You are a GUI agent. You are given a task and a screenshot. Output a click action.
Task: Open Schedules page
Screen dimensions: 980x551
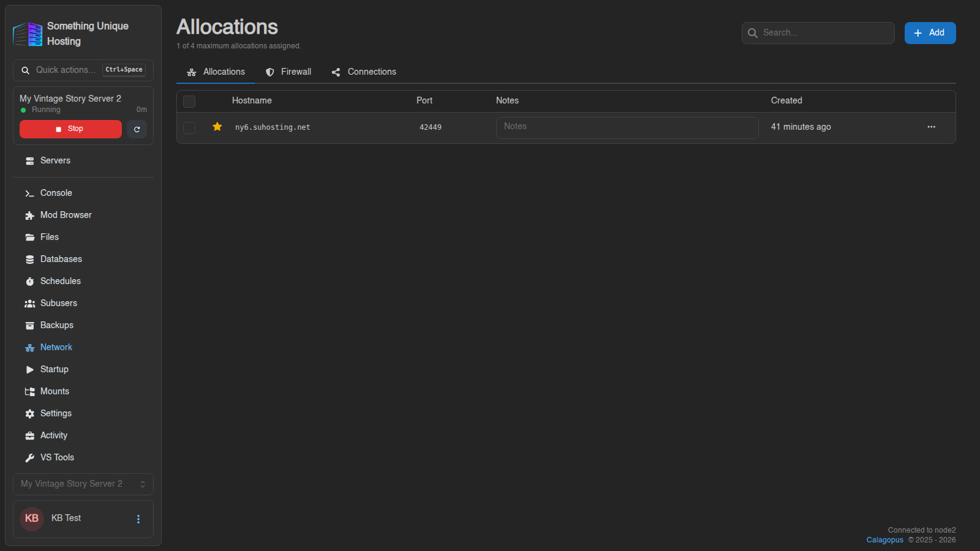pyautogui.click(x=83, y=281)
